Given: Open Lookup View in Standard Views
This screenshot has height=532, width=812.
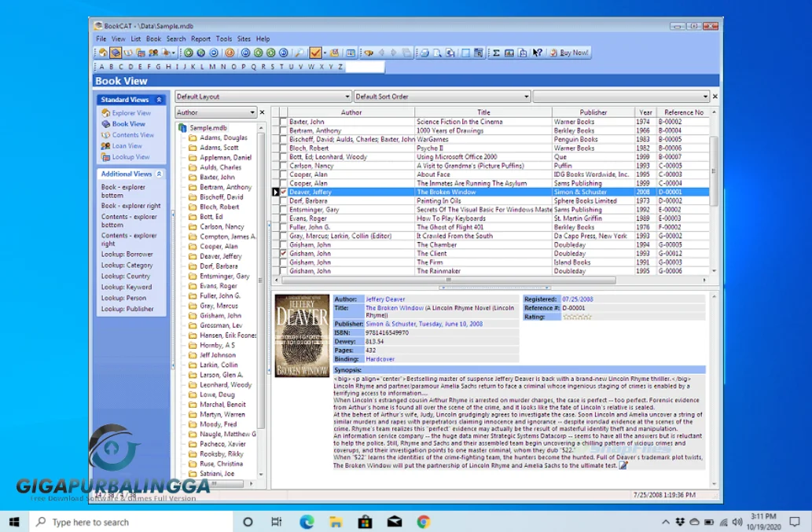Looking at the screenshot, I should (x=126, y=157).
